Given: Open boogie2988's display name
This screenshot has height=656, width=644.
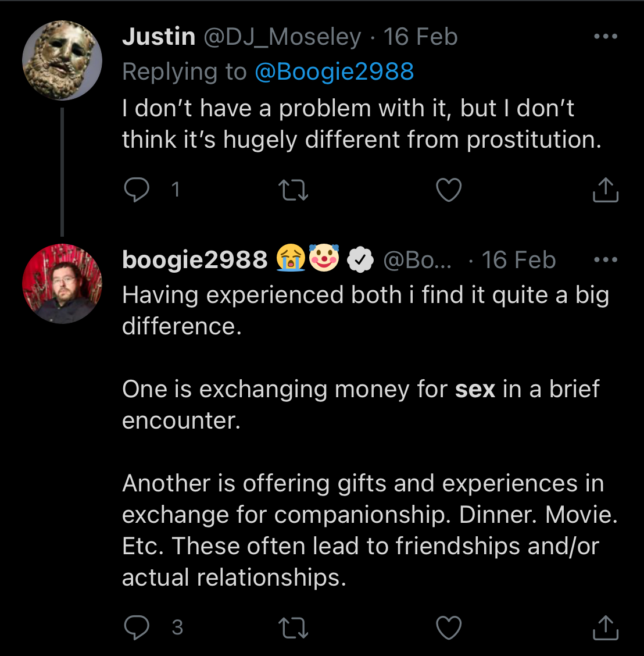Looking at the screenshot, I should pos(195,260).
